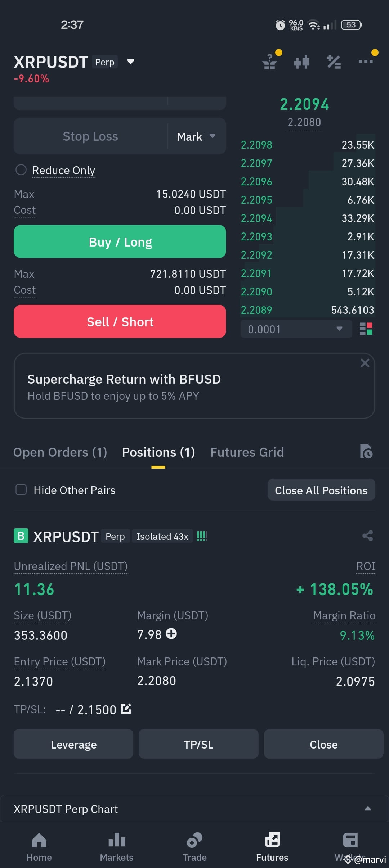Check the Hide Other Pairs box
This screenshot has height=868, width=389.
click(21, 490)
